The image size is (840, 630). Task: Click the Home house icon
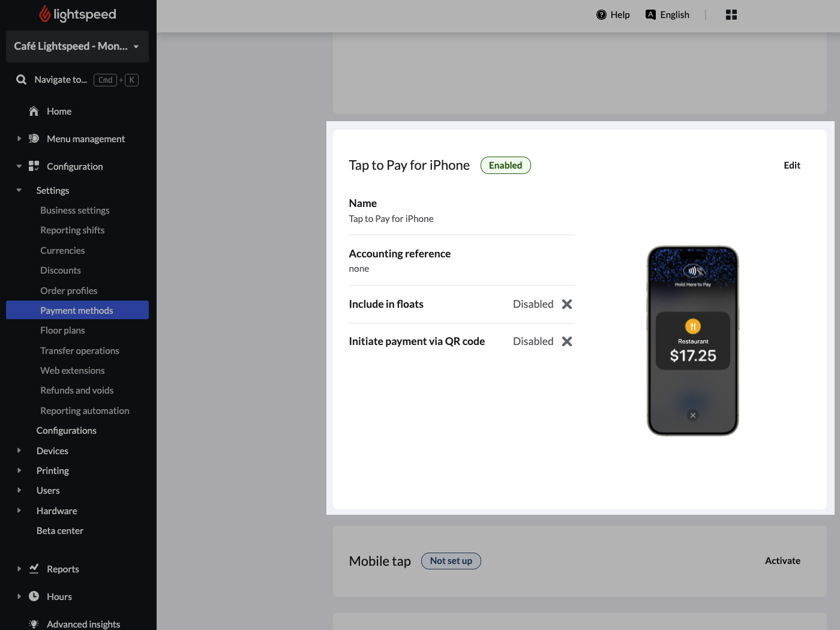34,112
